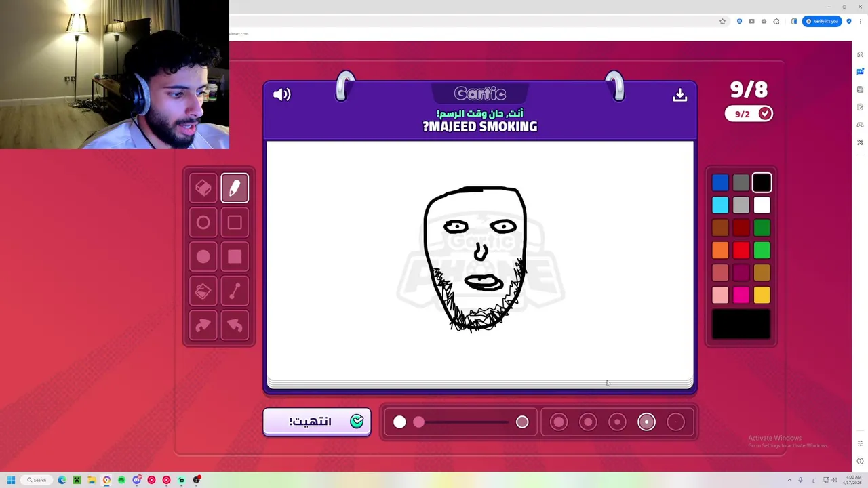Pick the light pink color swatch
Image resolution: width=868 pixels, height=488 pixels.
point(720,295)
